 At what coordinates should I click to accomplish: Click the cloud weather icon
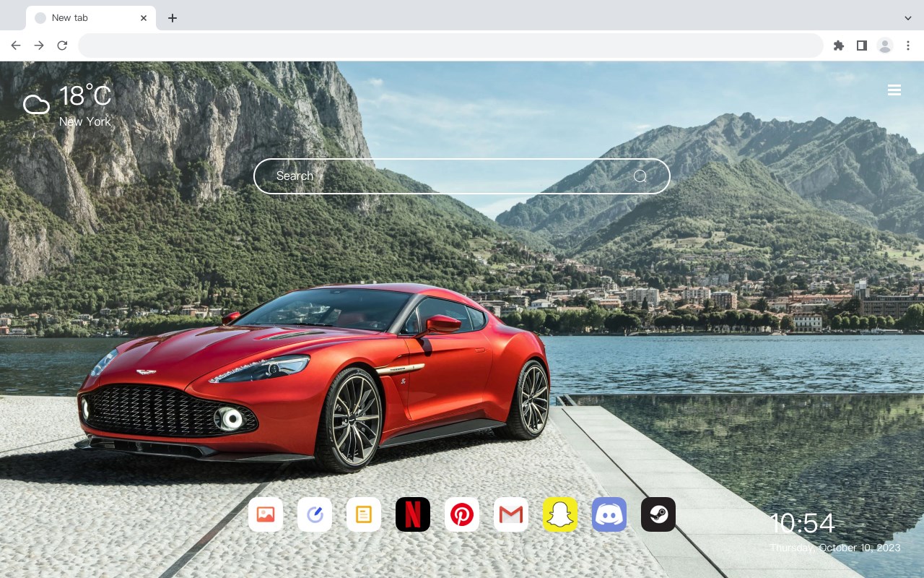pyautogui.click(x=36, y=105)
